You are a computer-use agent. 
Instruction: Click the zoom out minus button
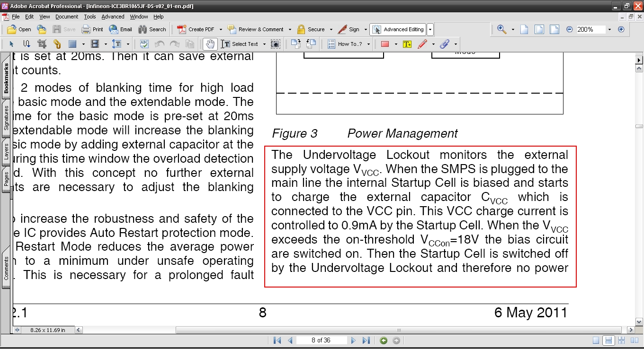pyautogui.click(x=569, y=29)
